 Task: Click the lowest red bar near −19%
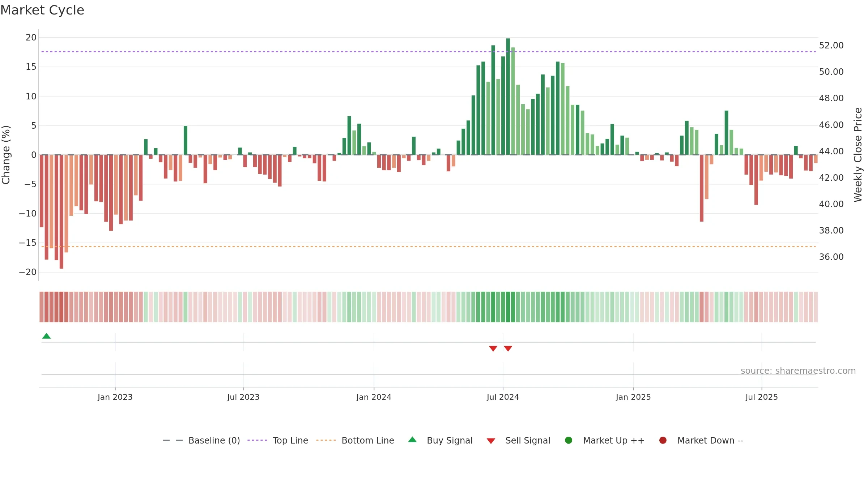click(61, 212)
